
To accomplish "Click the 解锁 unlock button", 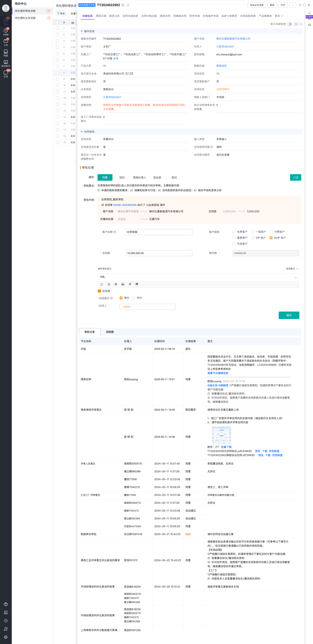I will [x=272, y=5].
